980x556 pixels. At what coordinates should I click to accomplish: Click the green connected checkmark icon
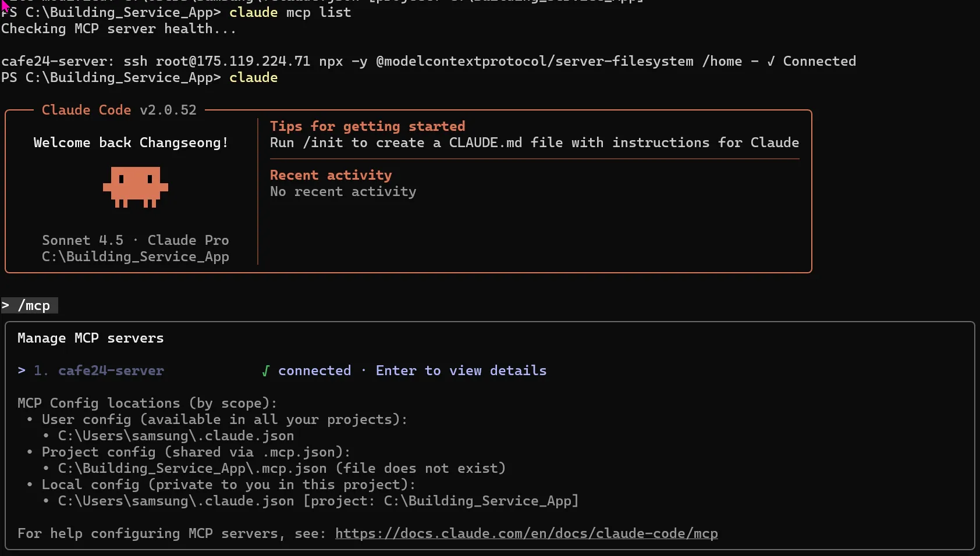(265, 371)
